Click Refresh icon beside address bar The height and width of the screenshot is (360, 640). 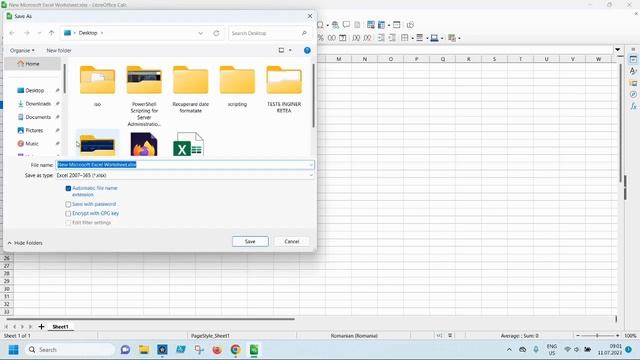click(216, 33)
